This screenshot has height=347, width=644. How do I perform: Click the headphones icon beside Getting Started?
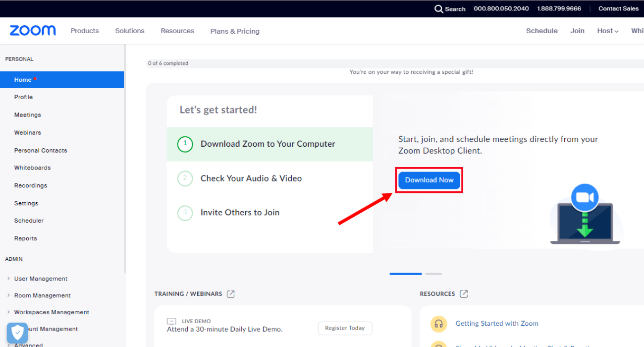(438, 324)
